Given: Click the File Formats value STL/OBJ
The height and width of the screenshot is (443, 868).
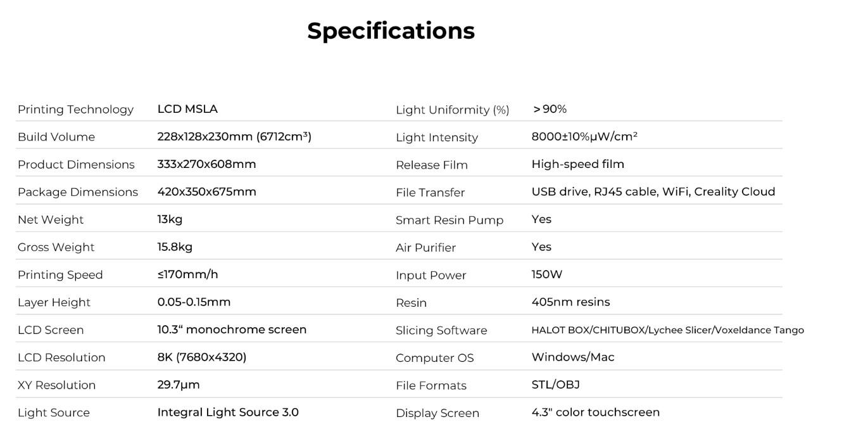Looking at the screenshot, I should coord(555,385).
